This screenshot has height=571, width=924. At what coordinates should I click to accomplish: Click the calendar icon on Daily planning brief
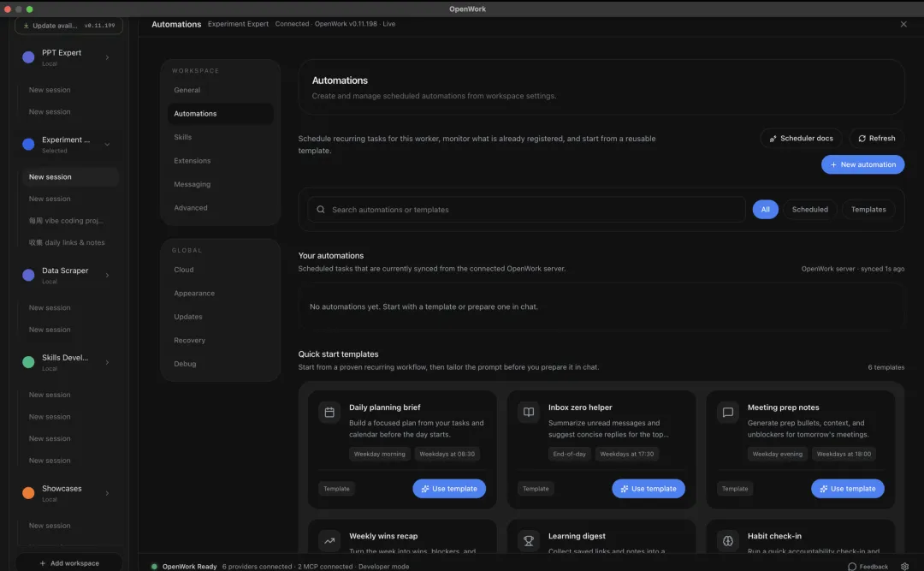point(329,413)
